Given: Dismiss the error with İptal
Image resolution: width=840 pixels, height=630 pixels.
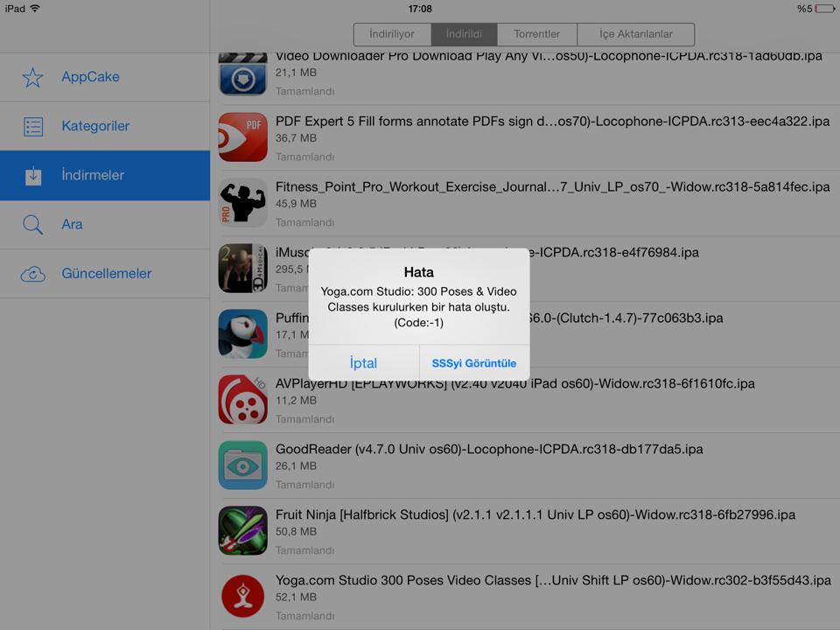Looking at the screenshot, I should coord(364,363).
